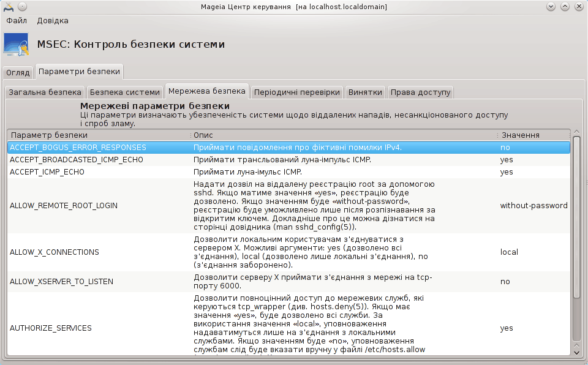Viewport: 588px width, 365px height.
Task: Select the Параметри безпеки tab
Action: 79,71
